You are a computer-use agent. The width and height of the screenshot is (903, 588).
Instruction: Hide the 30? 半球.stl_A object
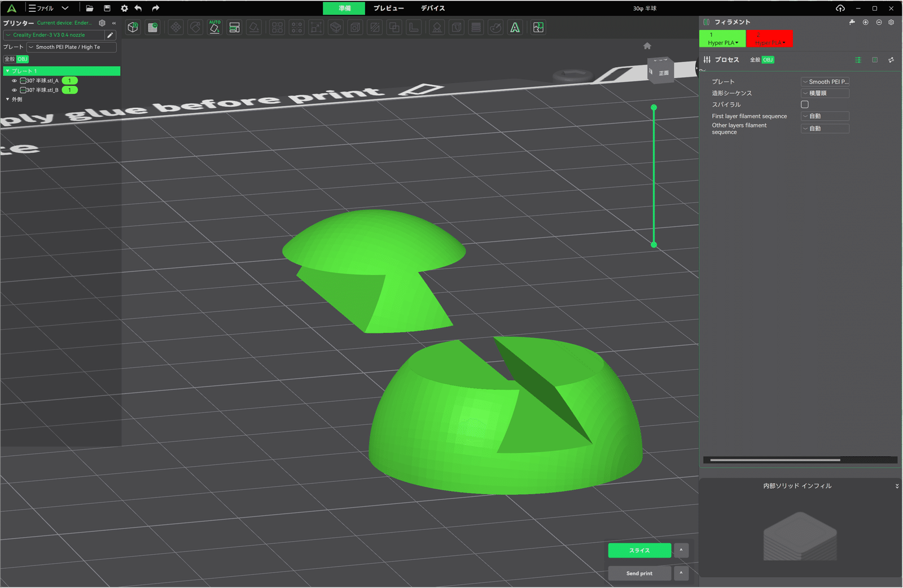click(15, 81)
